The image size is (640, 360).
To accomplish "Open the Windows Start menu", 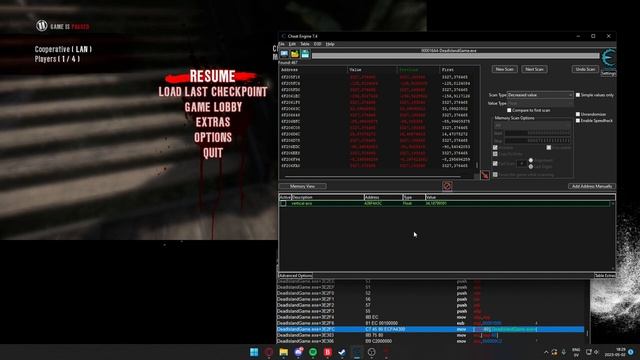I will (254, 352).
